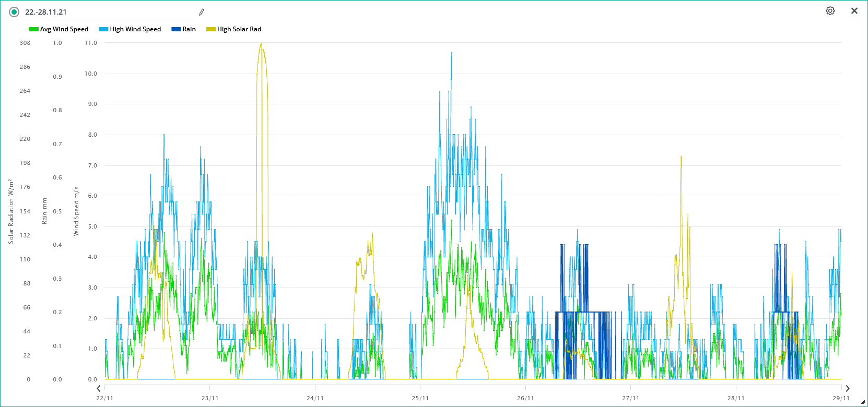Image resolution: width=868 pixels, height=407 pixels.
Task: Open chart settings gear icon
Action: coord(830,11)
